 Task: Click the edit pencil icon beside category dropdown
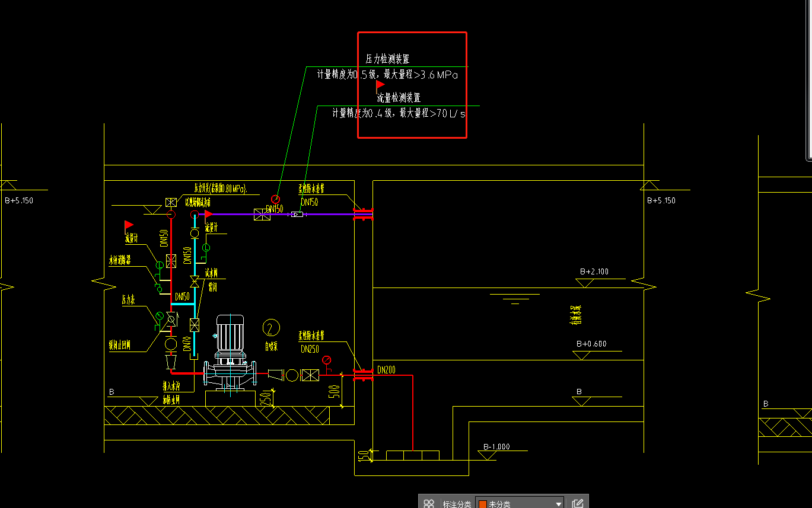pos(578,504)
